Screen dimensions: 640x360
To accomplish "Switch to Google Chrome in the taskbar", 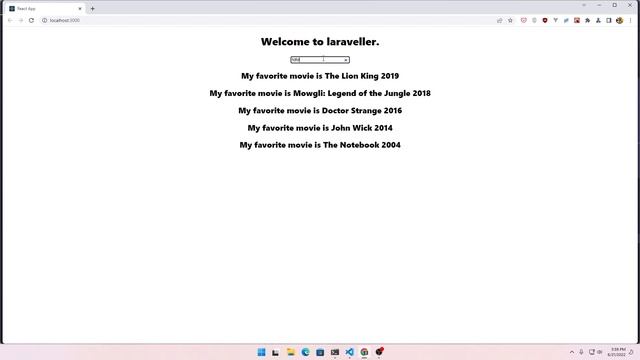I will (x=364, y=352).
